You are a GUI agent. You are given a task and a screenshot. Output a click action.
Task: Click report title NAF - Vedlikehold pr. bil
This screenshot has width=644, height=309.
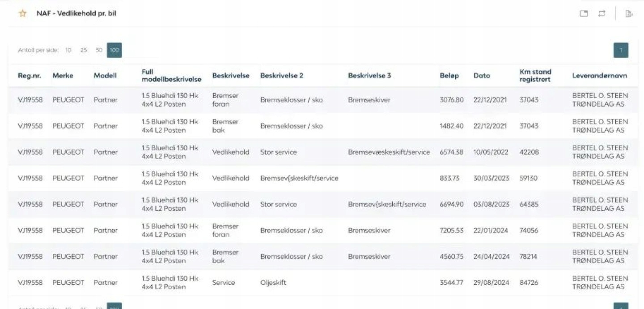[x=76, y=13]
